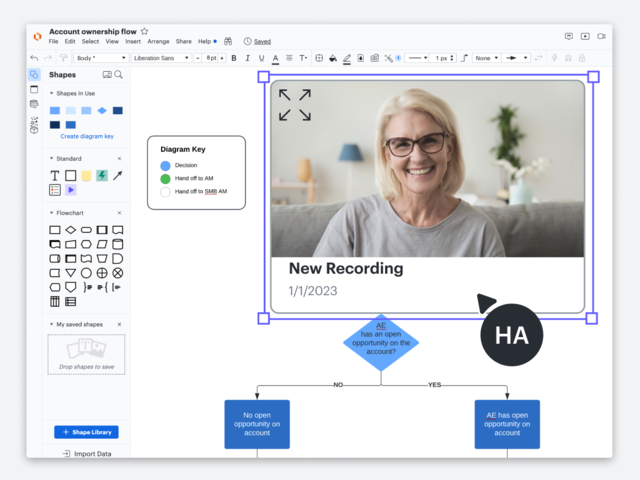
Task: Click the fill color paint bucket icon
Action: pos(333,58)
